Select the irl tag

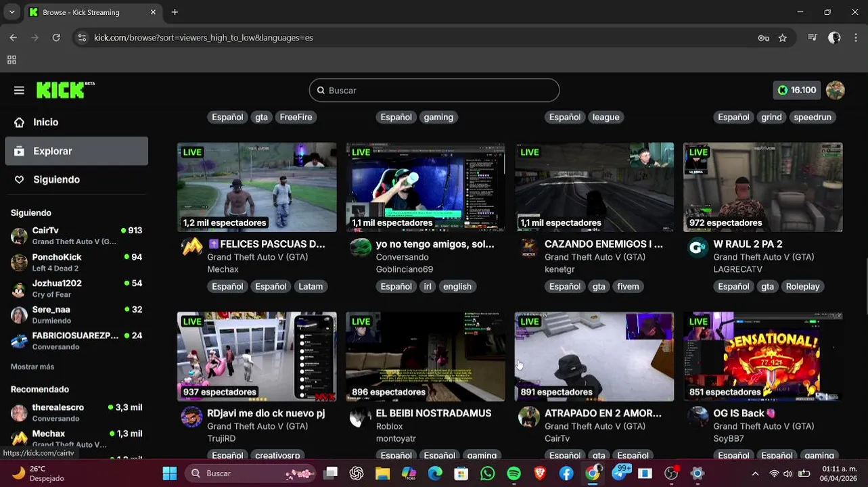427,286
